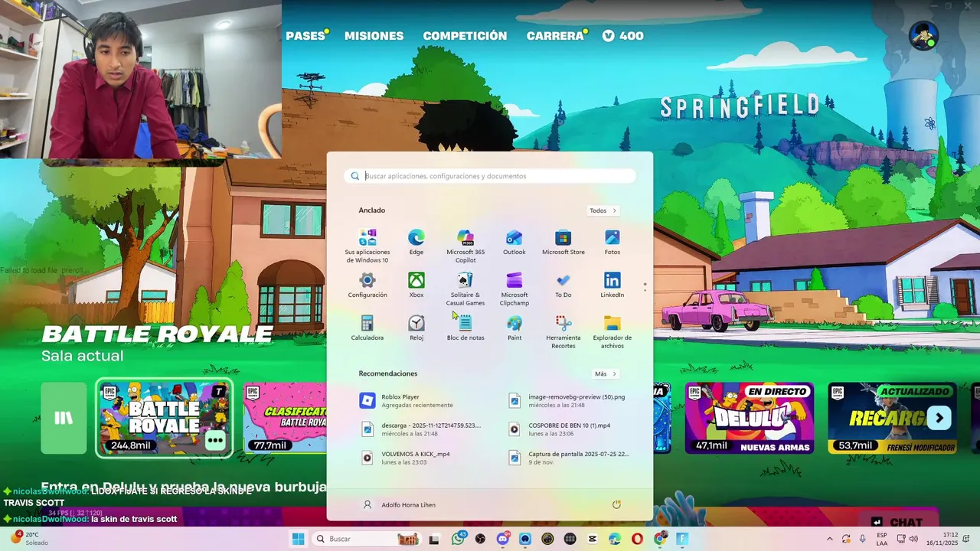Open Fortnite taskbar icon
The image size is (980, 551).
pos(681,539)
